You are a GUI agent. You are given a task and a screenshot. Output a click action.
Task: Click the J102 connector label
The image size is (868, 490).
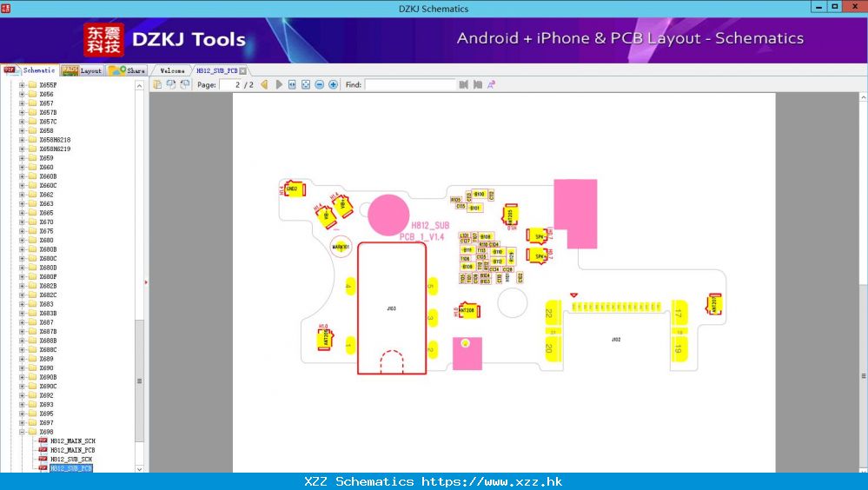[x=616, y=340]
